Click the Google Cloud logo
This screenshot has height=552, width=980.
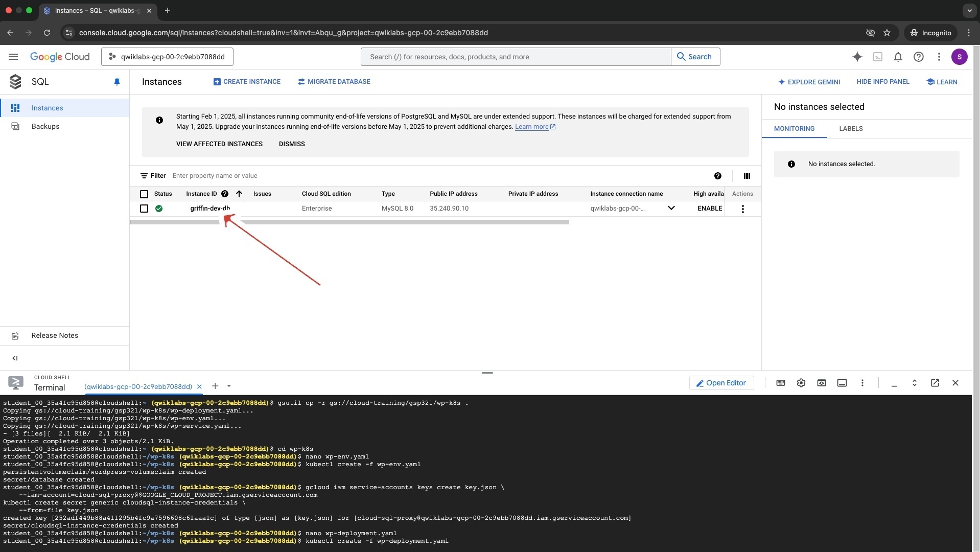click(x=60, y=57)
